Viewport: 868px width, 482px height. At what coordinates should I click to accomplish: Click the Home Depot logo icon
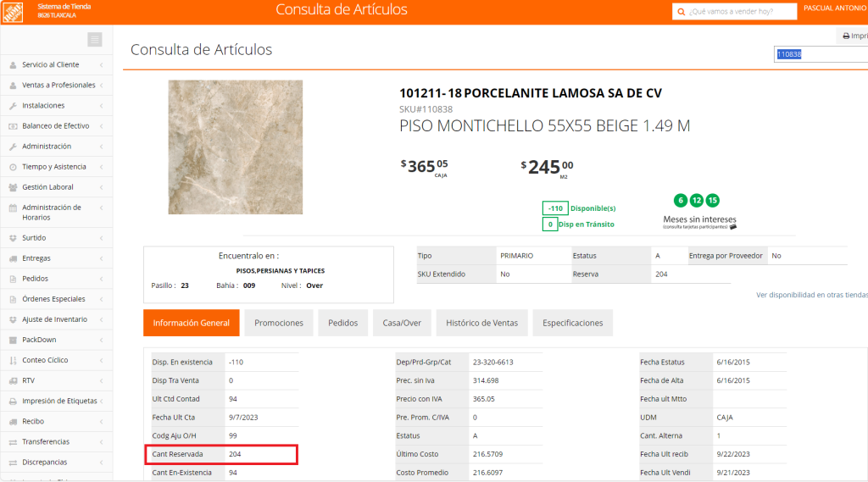click(12, 12)
